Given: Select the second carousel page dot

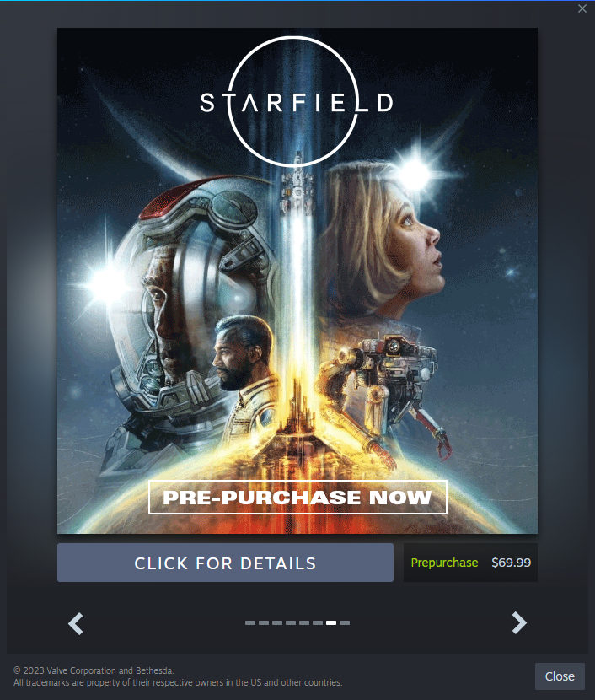Looking at the screenshot, I should [x=264, y=622].
